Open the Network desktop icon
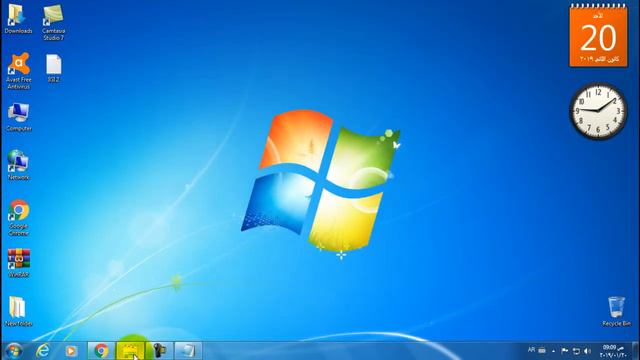This screenshot has height=360, width=640. pos(18,165)
